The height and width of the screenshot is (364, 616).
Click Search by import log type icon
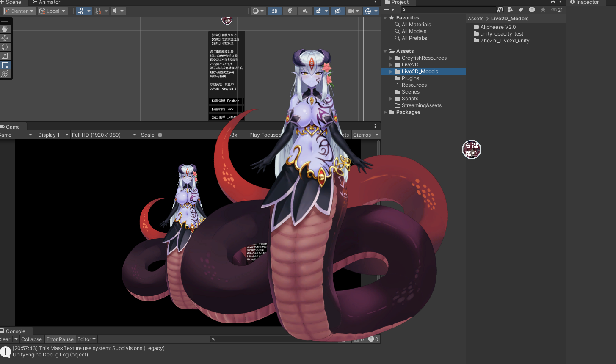pyautogui.click(x=532, y=10)
